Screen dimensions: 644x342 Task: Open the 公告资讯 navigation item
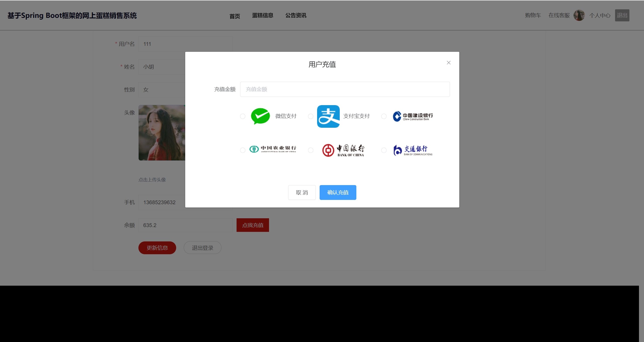coord(296,15)
